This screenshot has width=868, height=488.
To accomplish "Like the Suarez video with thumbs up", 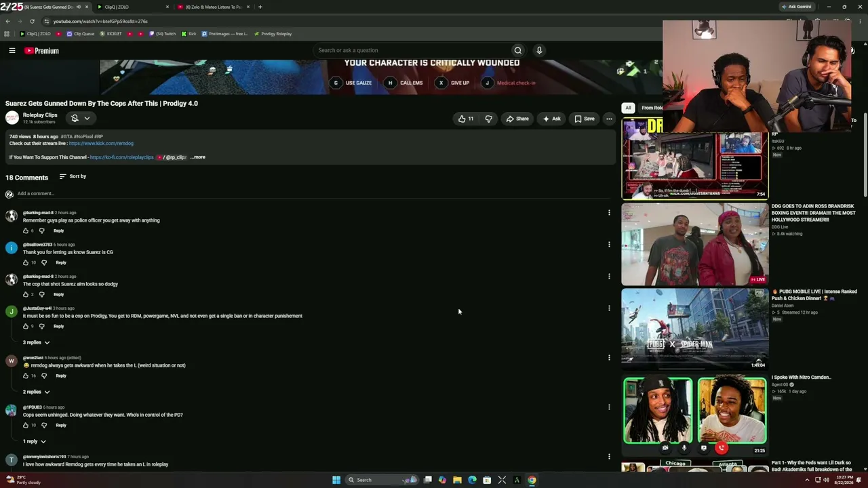I will point(466,119).
